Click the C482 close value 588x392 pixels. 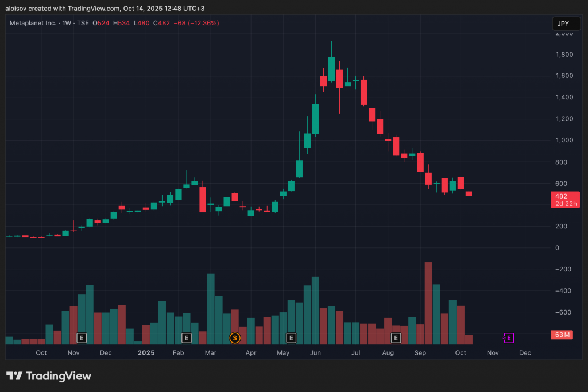click(x=161, y=23)
